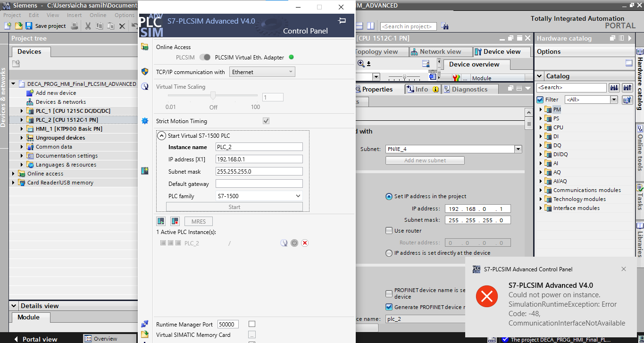The height and width of the screenshot is (343, 644).
Task: Click the Virtual SIMATIC Memory Card folder icon
Action: click(x=145, y=335)
